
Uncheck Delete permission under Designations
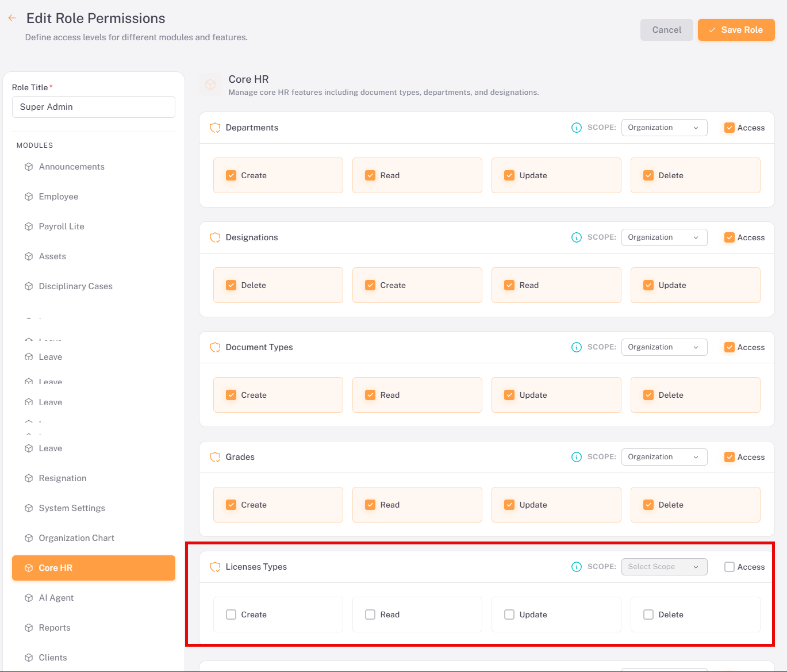(x=231, y=285)
